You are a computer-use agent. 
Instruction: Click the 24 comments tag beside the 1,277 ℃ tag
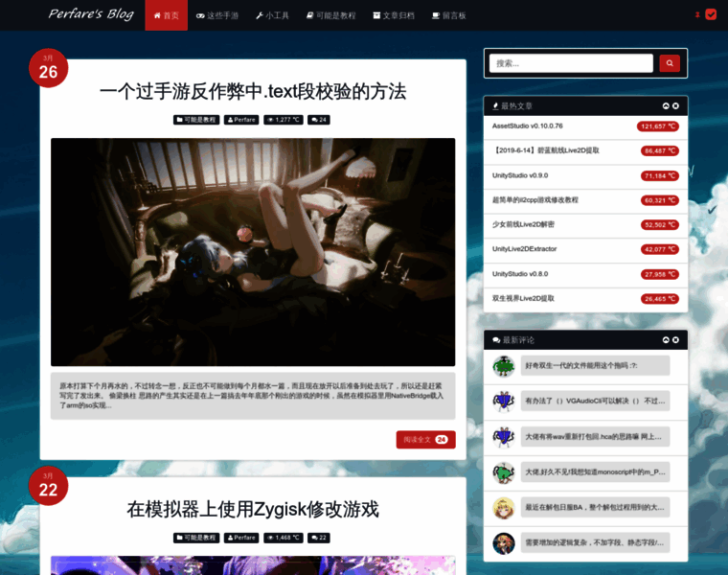pos(318,120)
